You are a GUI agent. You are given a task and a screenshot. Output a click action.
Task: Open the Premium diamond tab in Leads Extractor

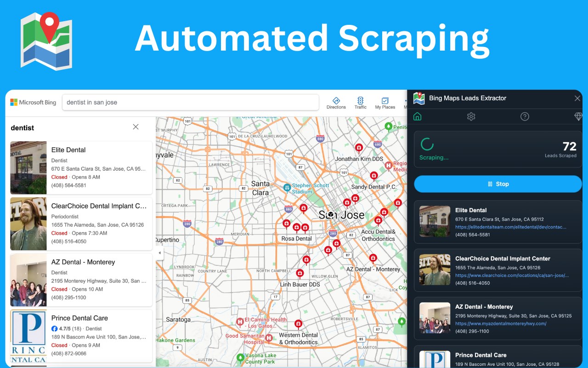pos(578,116)
